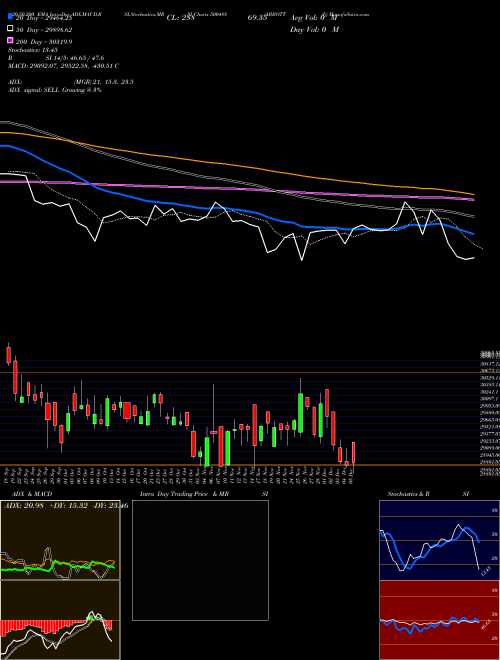
Task: Click the 69.35 value in header
Action: coord(257,18)
